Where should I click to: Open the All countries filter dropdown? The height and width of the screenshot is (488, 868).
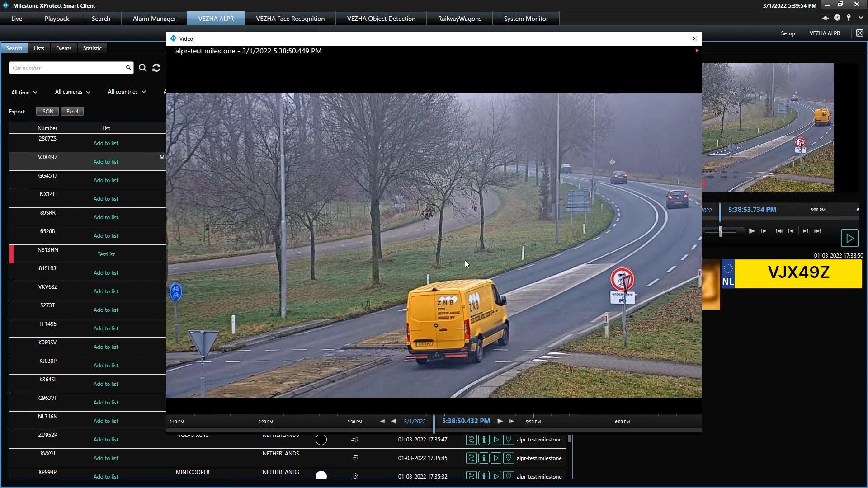click(127, 92)
